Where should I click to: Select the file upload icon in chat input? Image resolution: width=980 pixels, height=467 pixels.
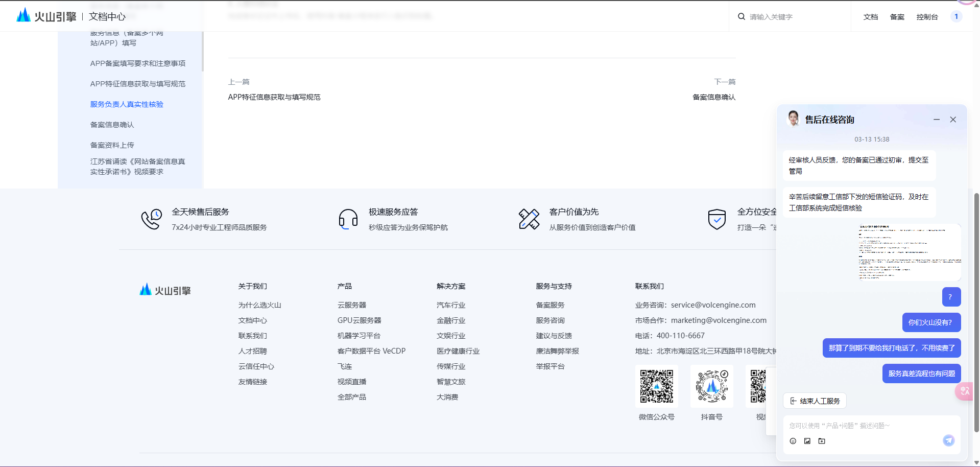822,441
